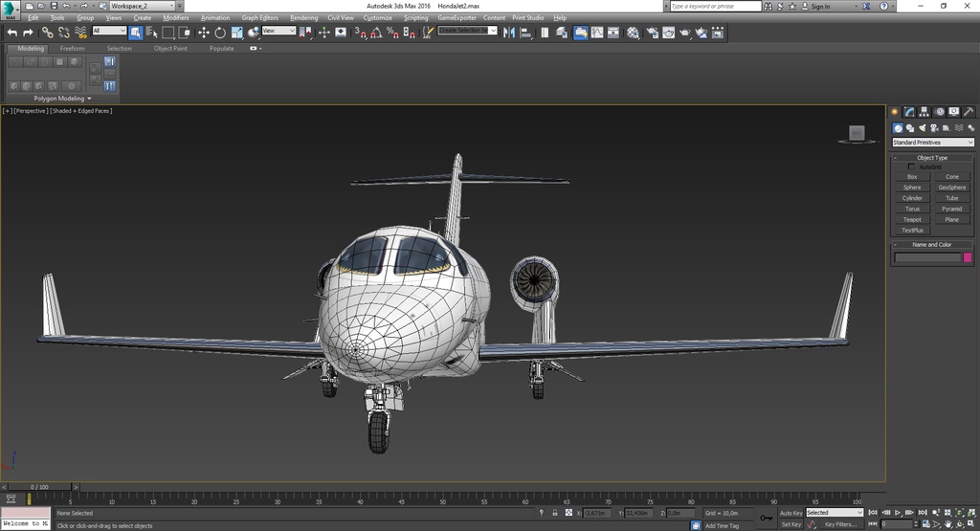The image size is (980, 531).
Task: Click the Select and Place tool
Action: point(253,33)
